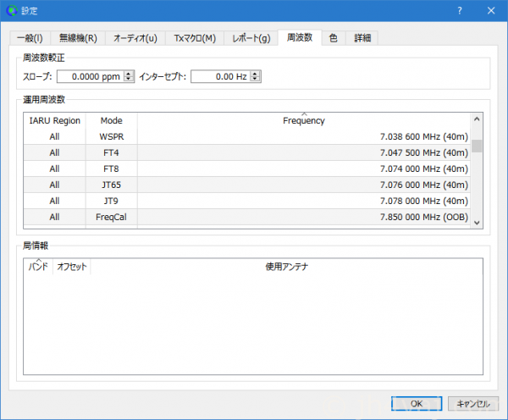Click the スロープ spinner arrows

[x=129, y=76]
